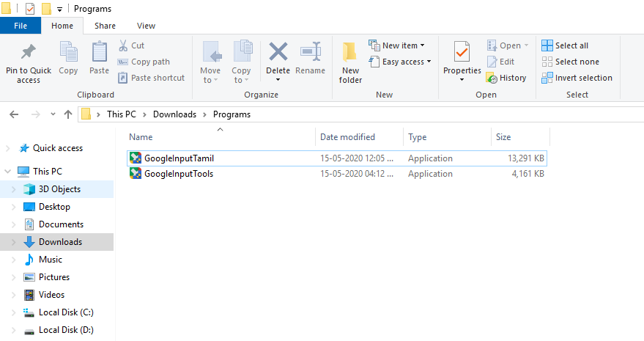Open the Easy access dropdown
644x341 pixels.
click(400, 62)
